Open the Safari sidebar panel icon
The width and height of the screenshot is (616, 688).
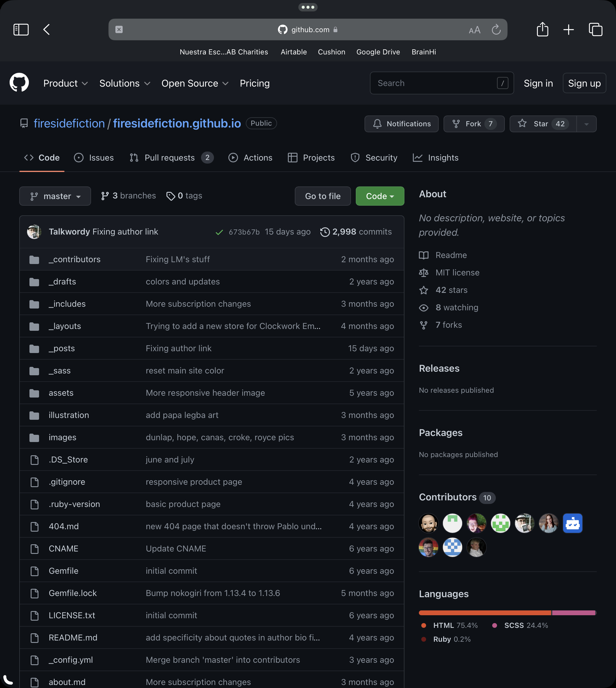point(21,29)
